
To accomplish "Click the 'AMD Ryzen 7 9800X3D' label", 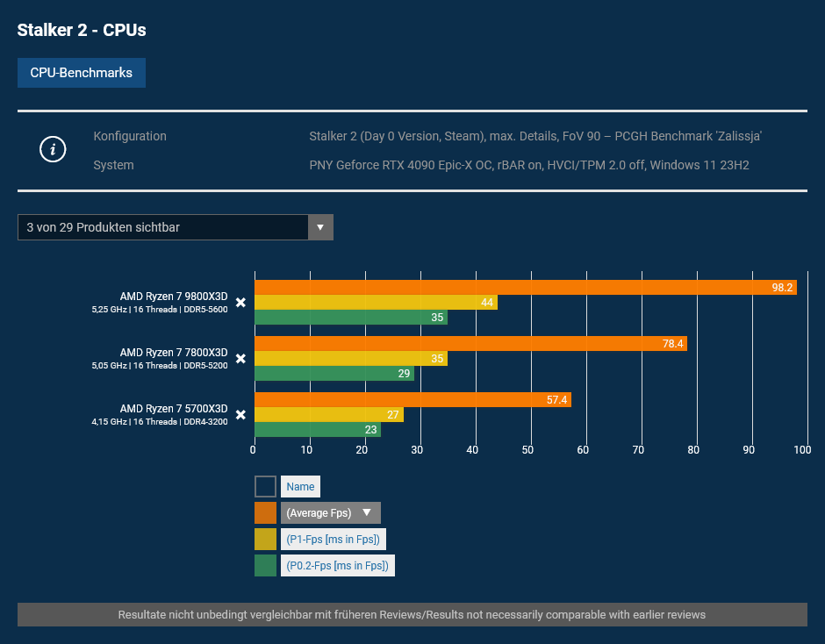I will (x=174, y=297).
